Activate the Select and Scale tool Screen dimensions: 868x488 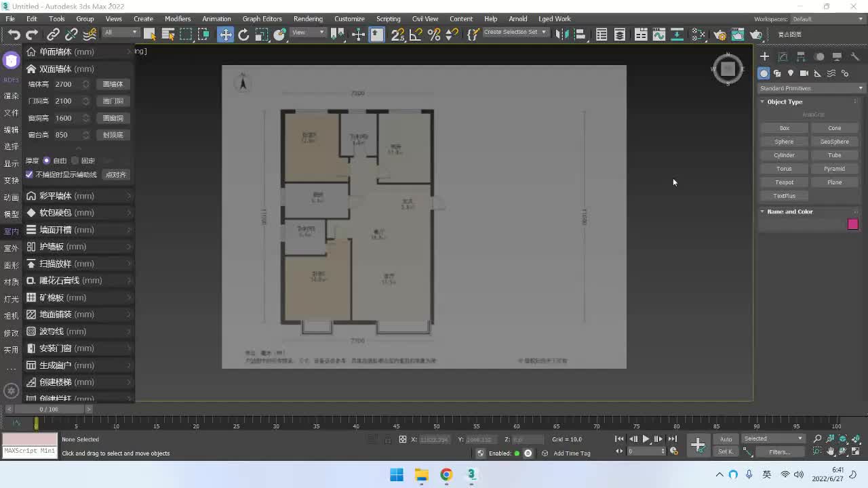[262, 35]
